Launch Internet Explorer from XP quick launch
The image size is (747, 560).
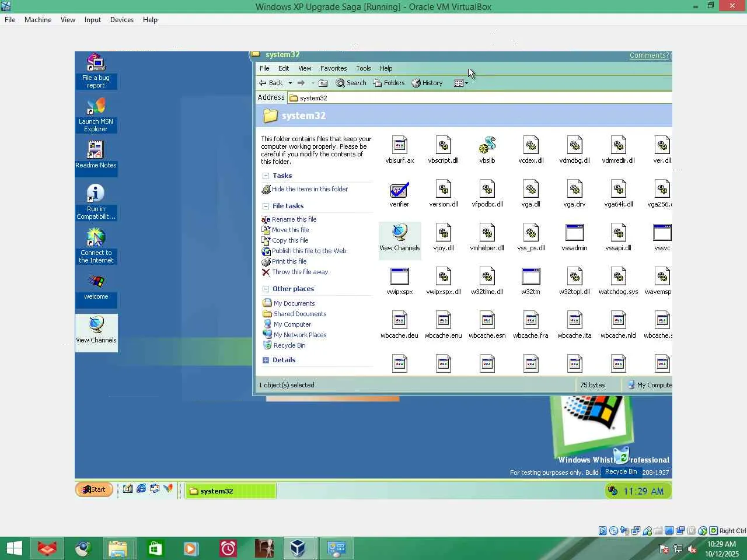[141, 489]
